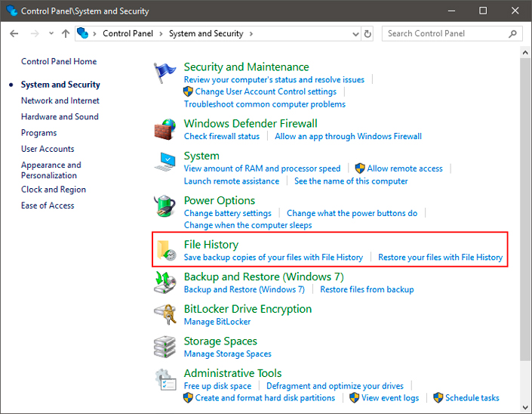Click the Control Panel title bar icon

[x=11, y=11]
